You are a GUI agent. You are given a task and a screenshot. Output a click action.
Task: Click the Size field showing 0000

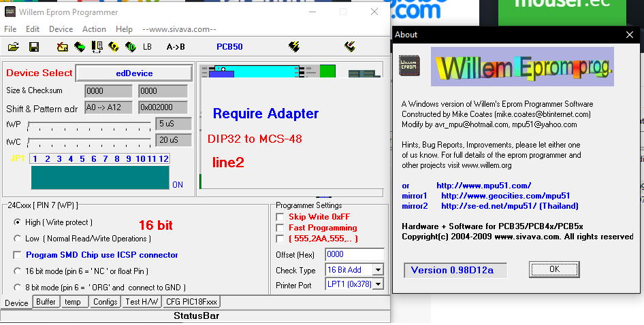pyautogui.click(x=108, y=91)
